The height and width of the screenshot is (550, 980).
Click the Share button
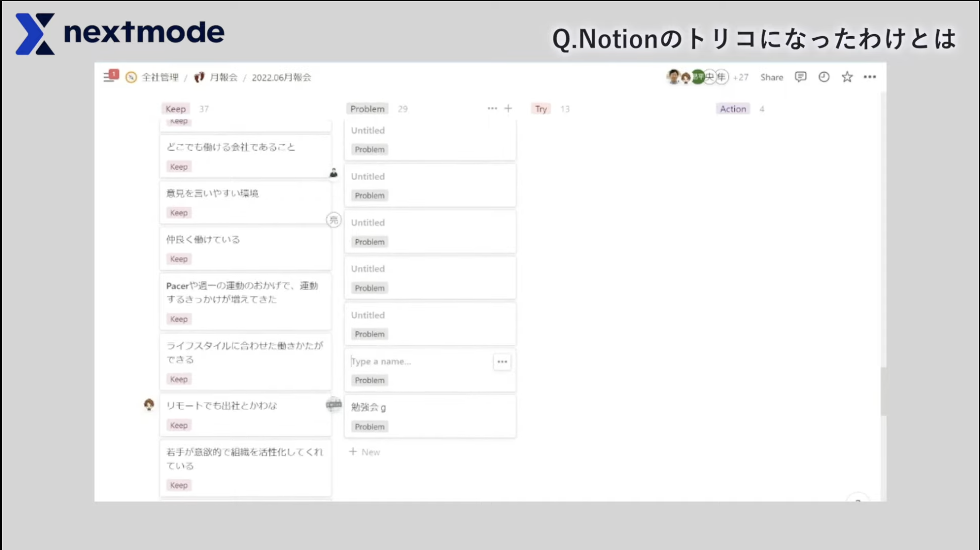point(771,77)
